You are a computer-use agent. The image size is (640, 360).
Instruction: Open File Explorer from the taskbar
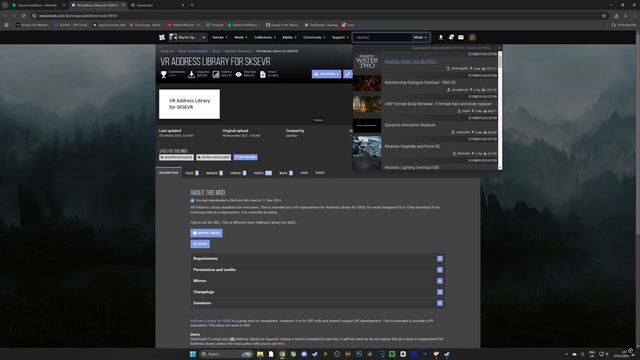tap(260, 354)
